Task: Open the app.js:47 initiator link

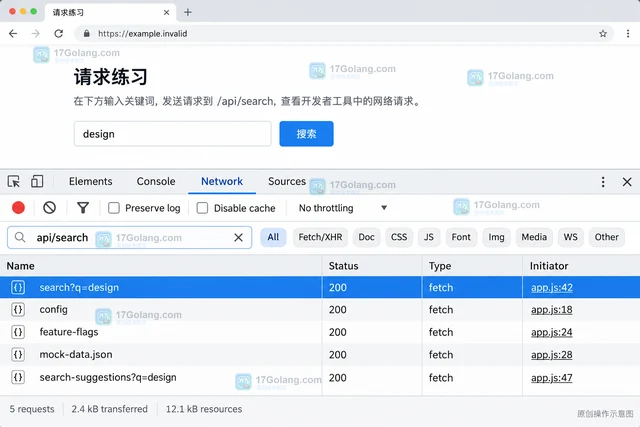Action: point(551,377)
